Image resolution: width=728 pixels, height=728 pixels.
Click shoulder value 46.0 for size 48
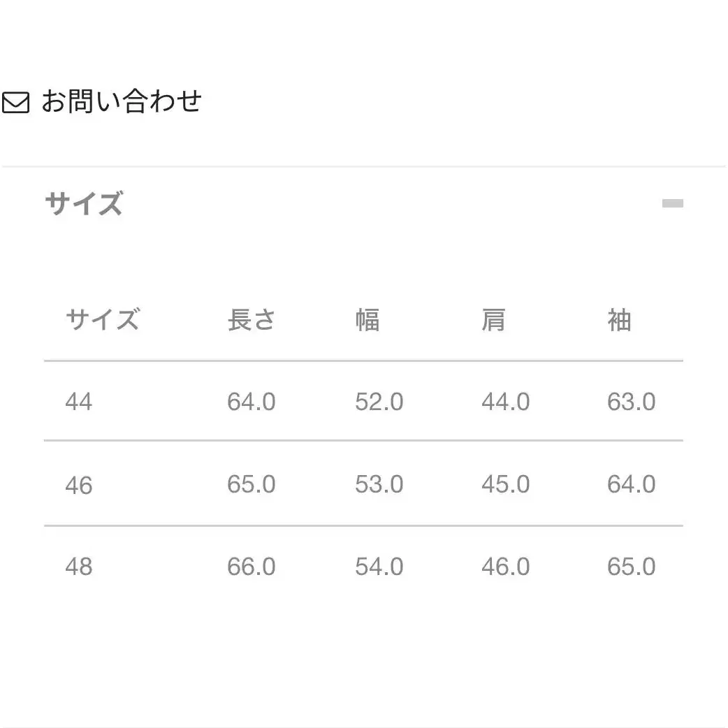coord(506,567)
